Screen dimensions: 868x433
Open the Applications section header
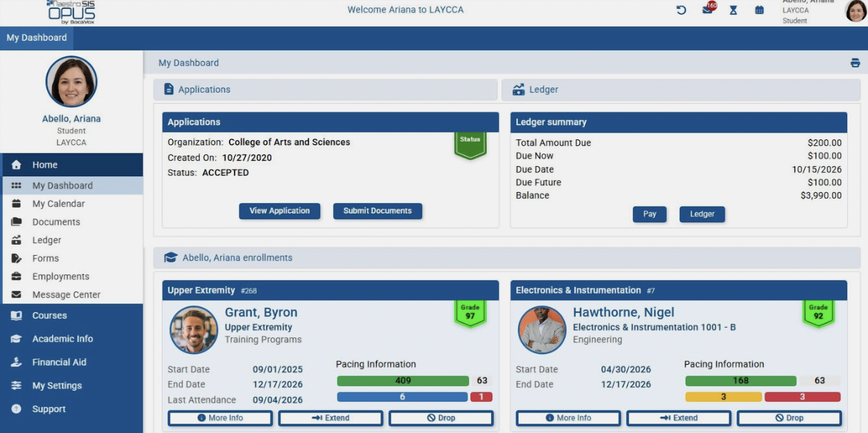[x=325, y=89]
